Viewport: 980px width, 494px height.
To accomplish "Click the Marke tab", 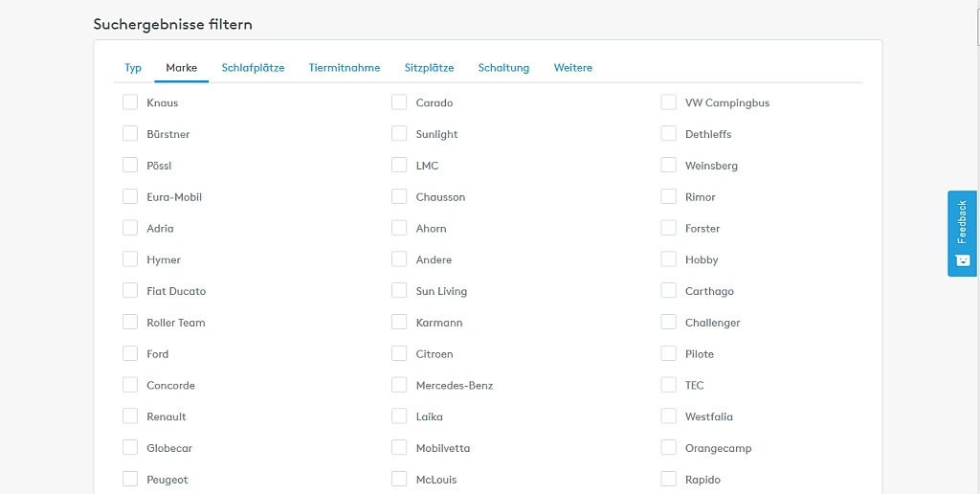I will pyautogui.click(x=182, y=68).
